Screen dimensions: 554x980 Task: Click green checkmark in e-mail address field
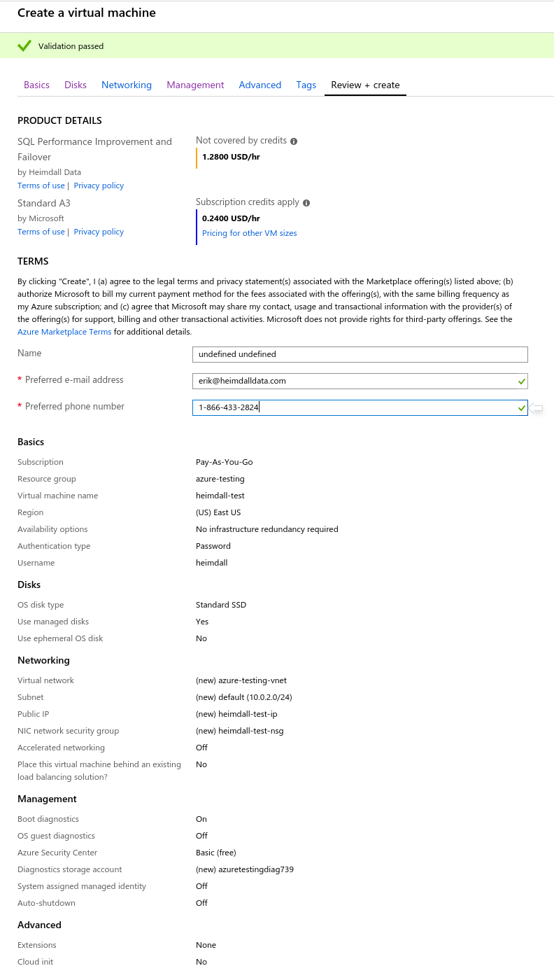pyautogui.click(x=521, y=381)
